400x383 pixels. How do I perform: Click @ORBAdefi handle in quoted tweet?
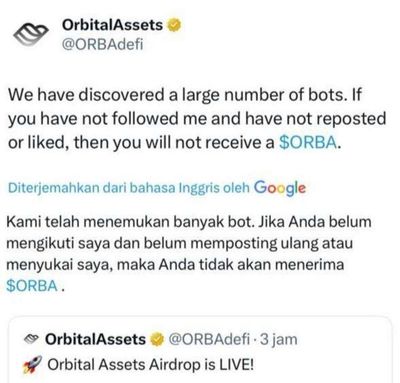[x=209, y=339]
